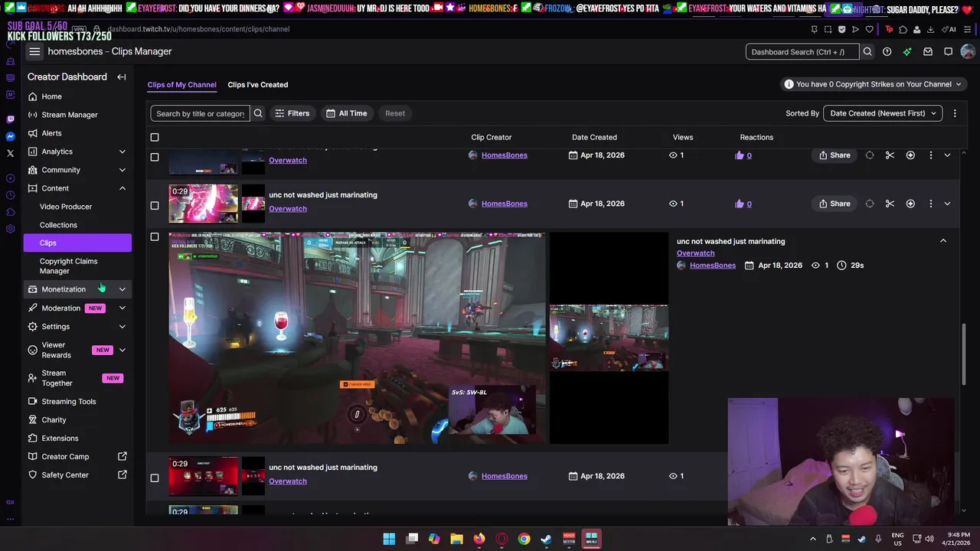980x551 pixels.
Task: Open Steam from the taskbar
Action: click(546, 539)
